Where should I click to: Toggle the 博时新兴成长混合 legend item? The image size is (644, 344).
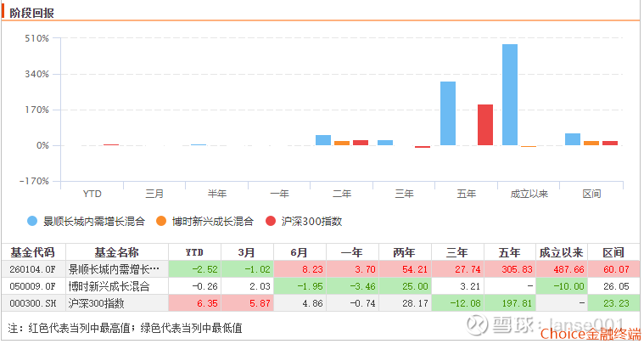(204, 222)
